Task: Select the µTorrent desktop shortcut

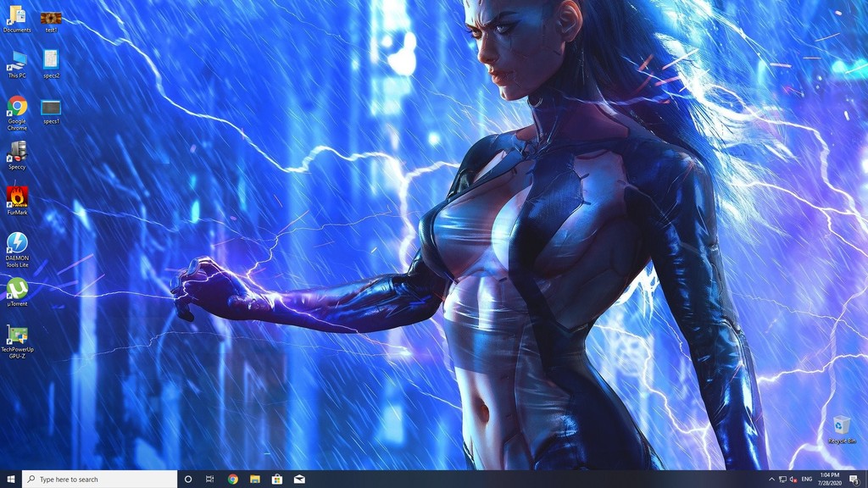Action: point(17,292)
